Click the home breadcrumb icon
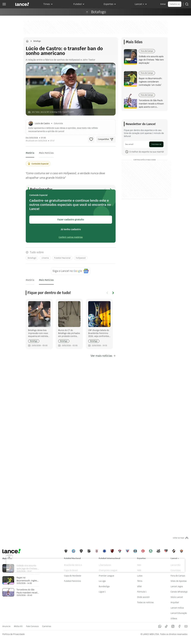Screen dimensions: 191x644 (x=27, y=41)
